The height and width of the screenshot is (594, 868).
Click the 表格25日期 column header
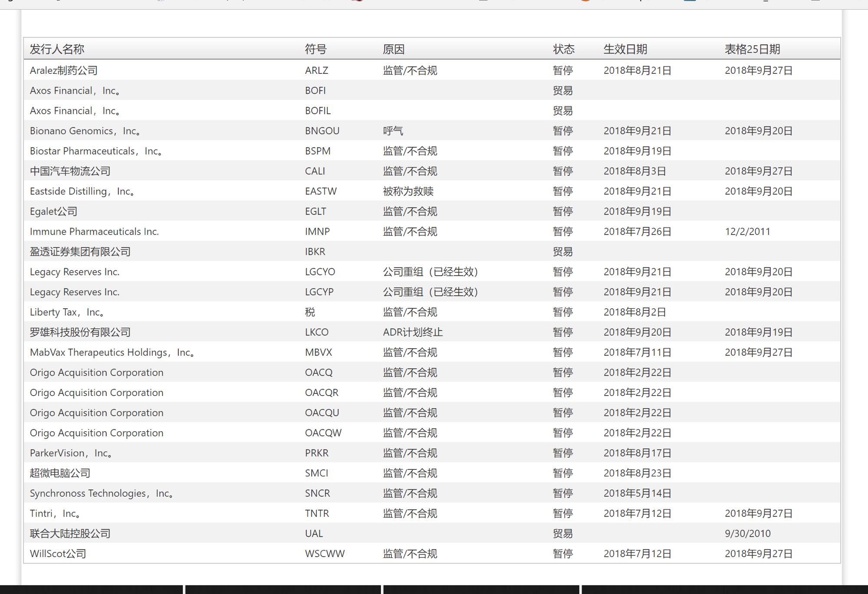pyautogui.click(x=752, y=49)
